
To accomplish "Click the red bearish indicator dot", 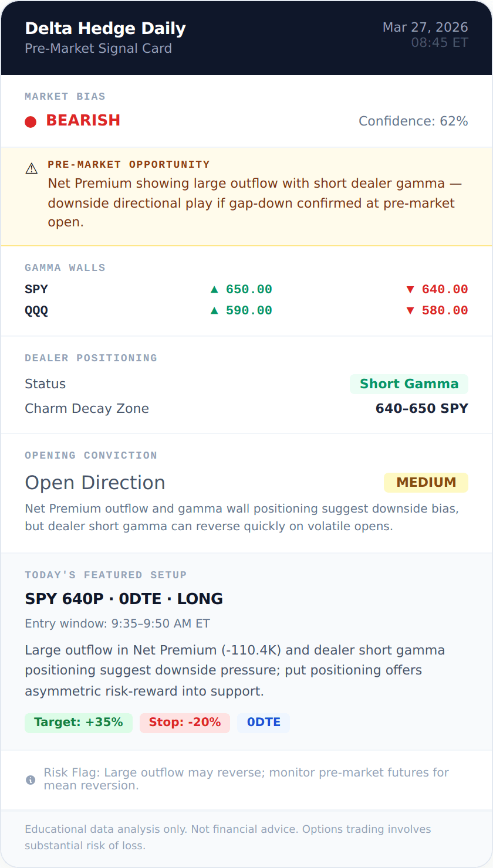I will [31, 121].
